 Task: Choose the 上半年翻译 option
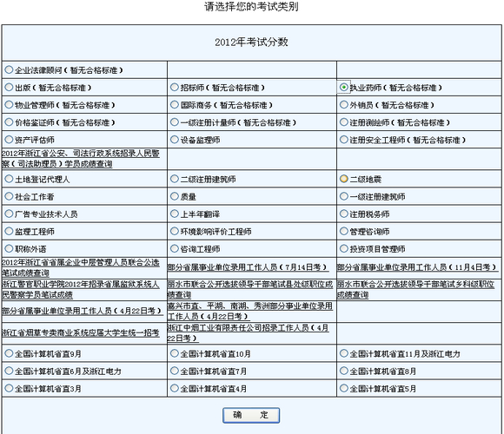coord(174,214)
